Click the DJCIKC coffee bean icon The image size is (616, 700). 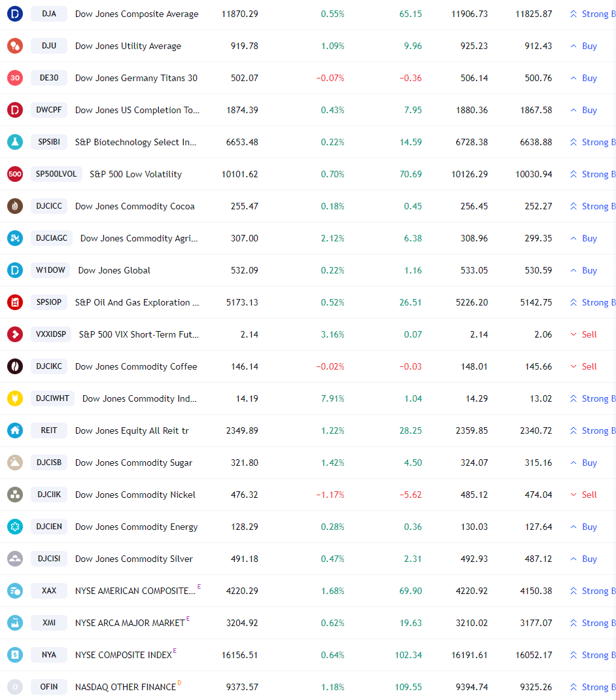[15, 366]
